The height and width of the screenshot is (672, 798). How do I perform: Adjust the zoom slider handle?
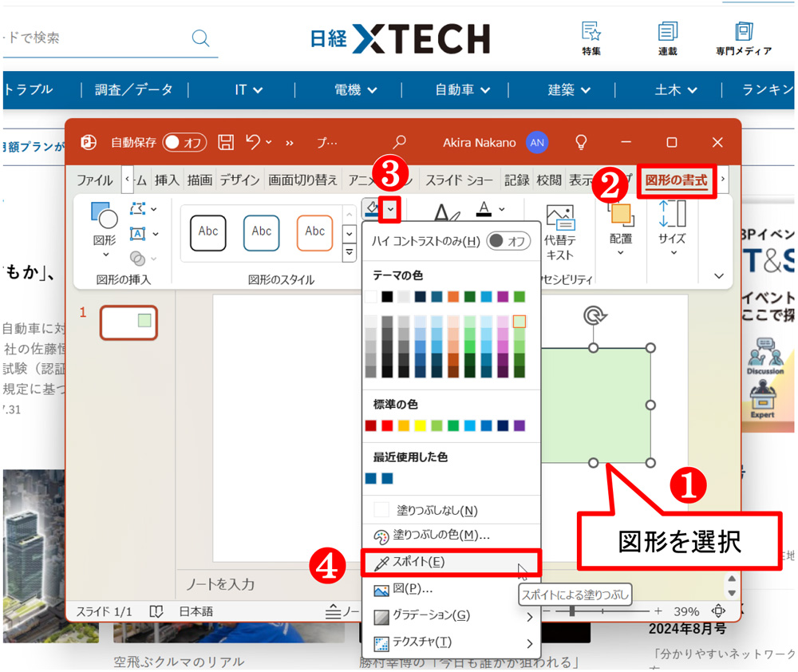click(x=572, y=611)
